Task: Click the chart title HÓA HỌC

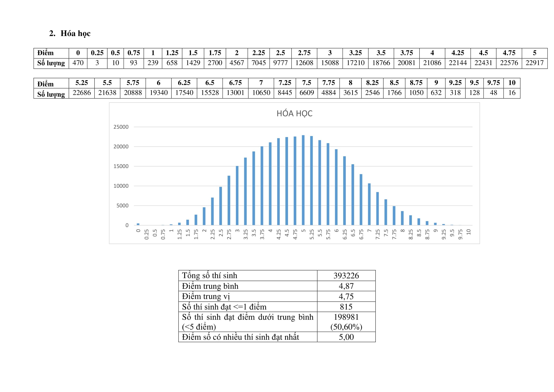Action: (294, 114)
